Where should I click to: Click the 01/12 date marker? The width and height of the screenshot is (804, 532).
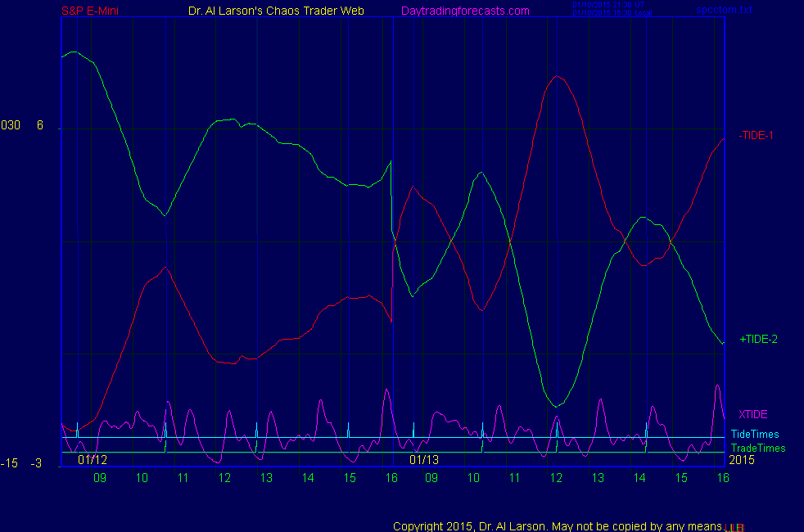point(93,460)
